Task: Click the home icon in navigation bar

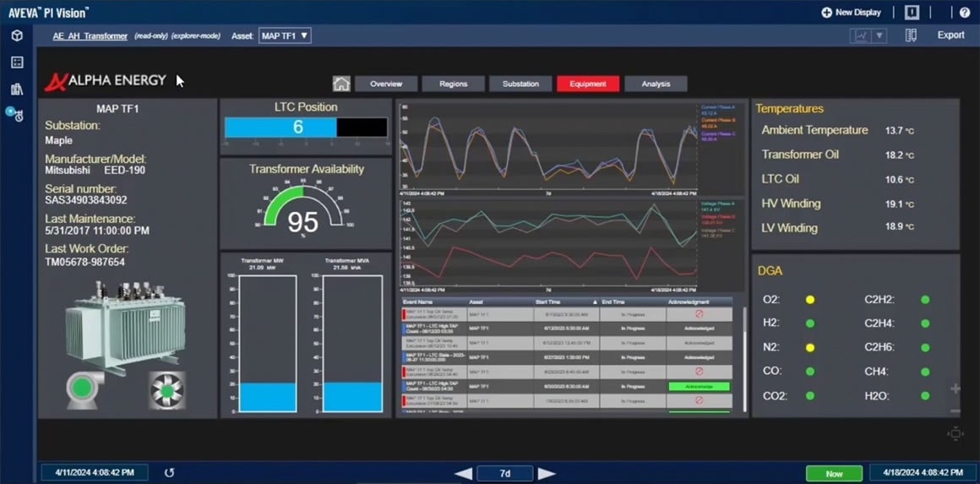Action: point(341,84)
